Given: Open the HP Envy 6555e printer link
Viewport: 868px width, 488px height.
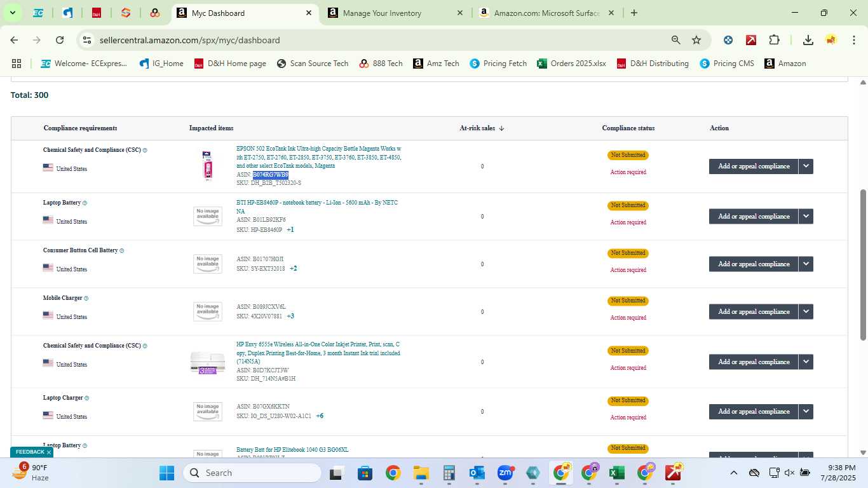Looking at the screenshot, I should 318,353.
